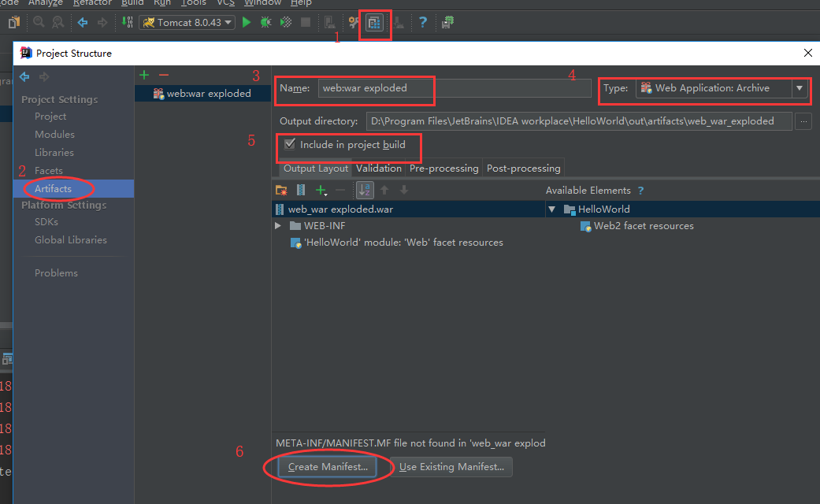Toggle Include in project build checkbox

coord(290,144)
